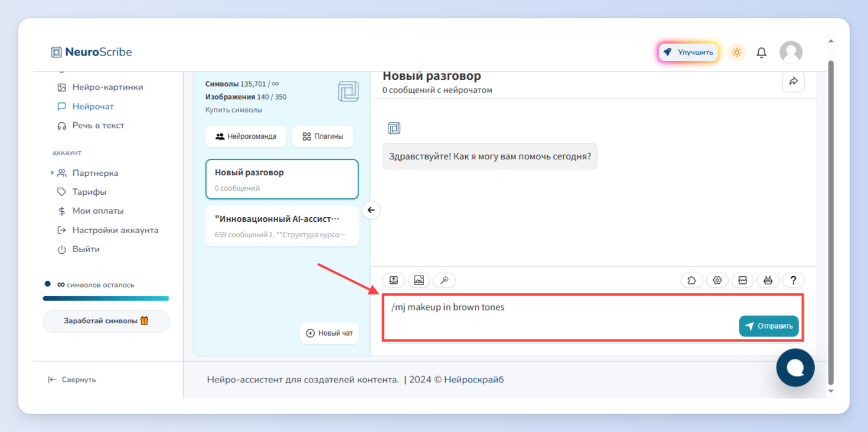
Task: Open Речь в текст in sidebar
Action: pyautogui.click(x=90, y=126)
